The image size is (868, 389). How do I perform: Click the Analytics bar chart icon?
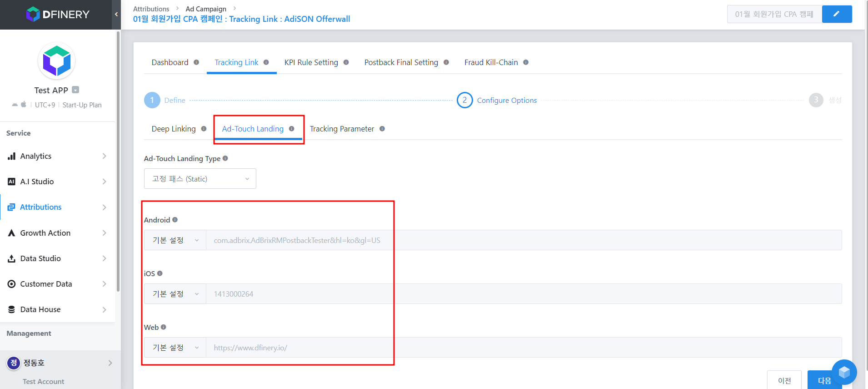(11, 156)
